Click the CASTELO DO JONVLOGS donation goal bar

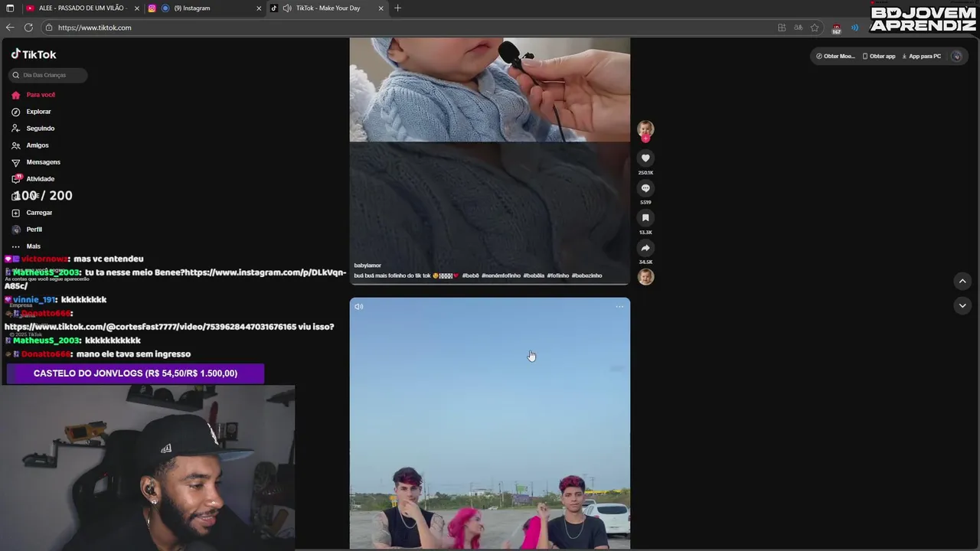click(x=136, y=373)
